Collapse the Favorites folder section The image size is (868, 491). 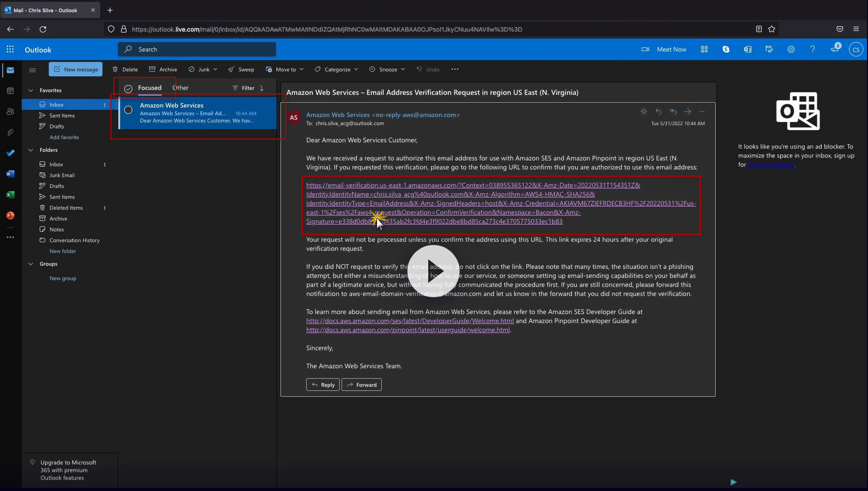31,90
